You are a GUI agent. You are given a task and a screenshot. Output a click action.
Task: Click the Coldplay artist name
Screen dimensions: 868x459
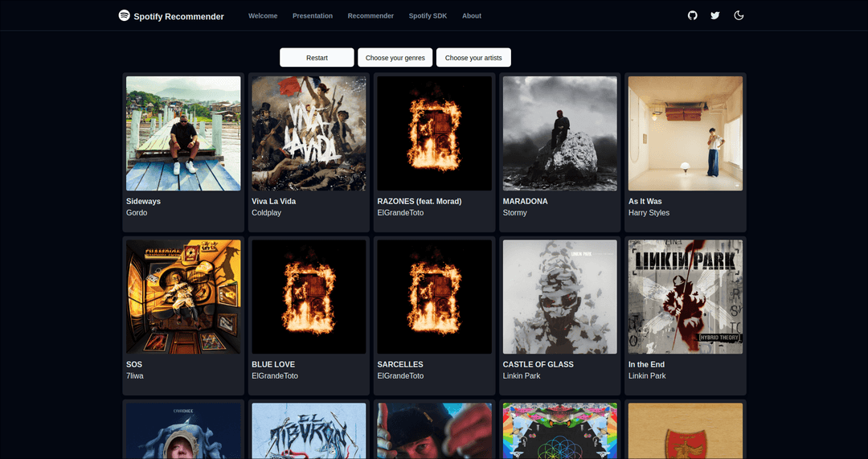coord(266,212)
